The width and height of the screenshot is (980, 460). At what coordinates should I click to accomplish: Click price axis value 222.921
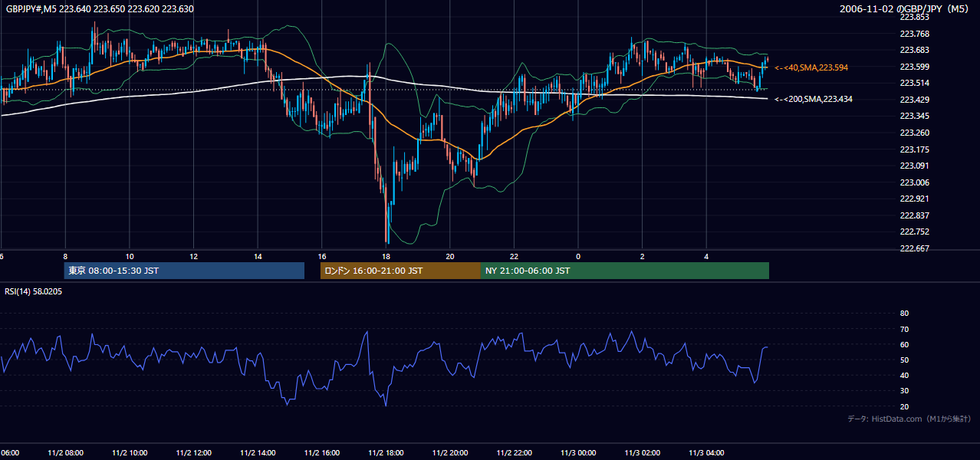pos(914,199)
